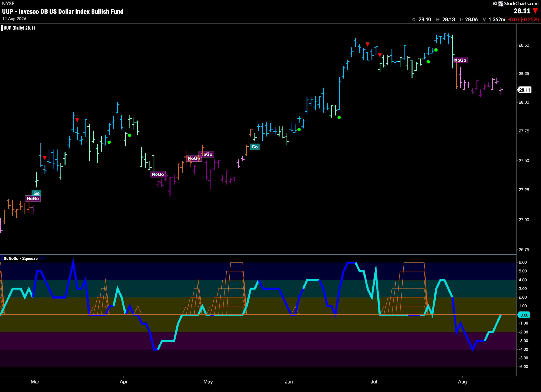
Task: Click the Aug label on time axis
Action: 462,381
